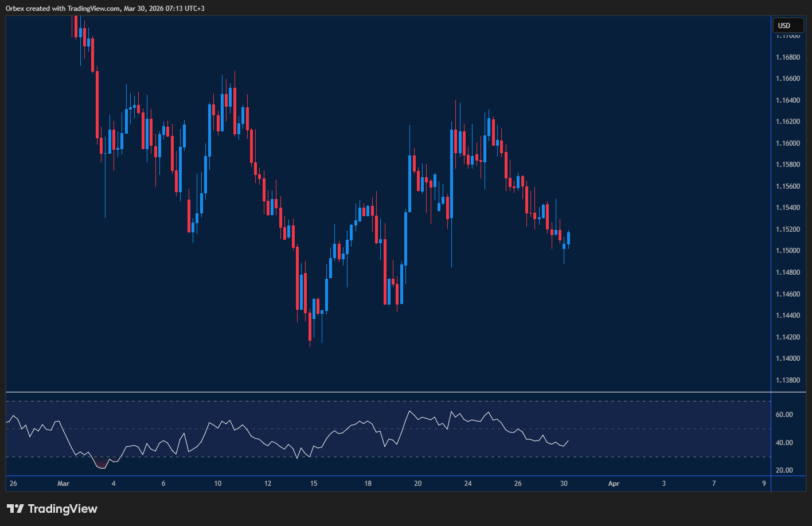Click the divider between chart and RSI panel
812x526 pixels.
coord(384,392)
